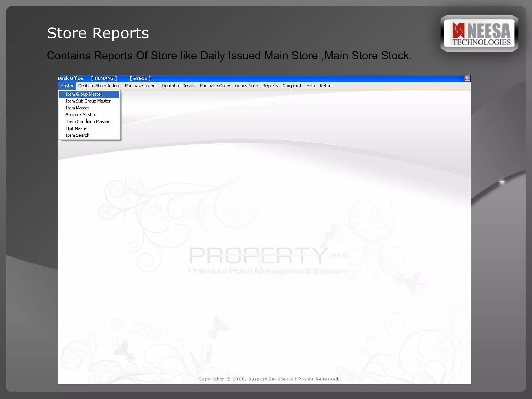Open the Quotation Details menu
Viewport: 532px width, 399px height.
click(x=178, y=86)
